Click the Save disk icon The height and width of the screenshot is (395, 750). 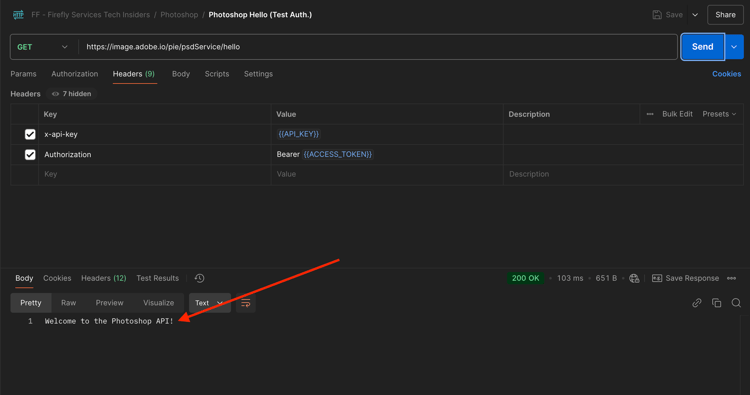pyautogui.click(x=657, y=15)
